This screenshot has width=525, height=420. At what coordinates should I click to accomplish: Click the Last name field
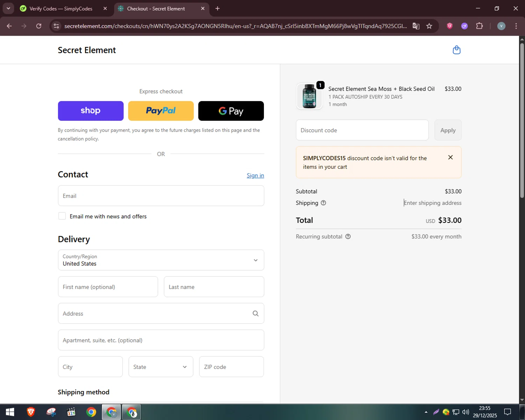[214, 287]
